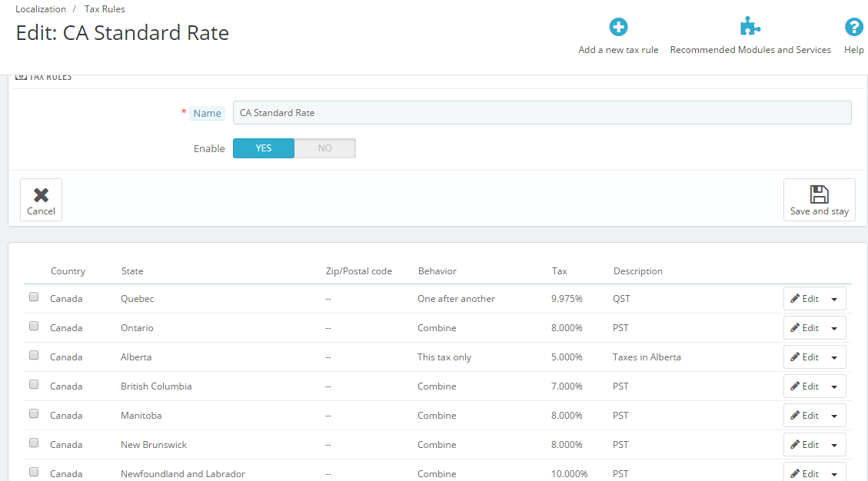Click the Name input field

(541, 113)
